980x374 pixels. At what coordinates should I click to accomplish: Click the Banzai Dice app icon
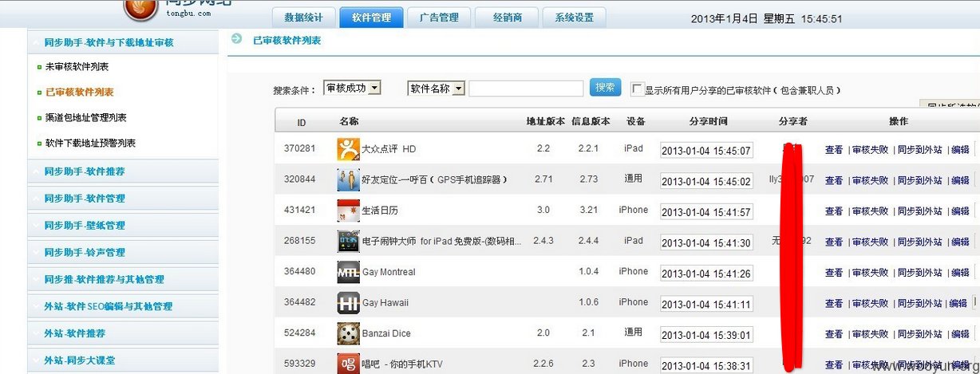pos(349,333)
